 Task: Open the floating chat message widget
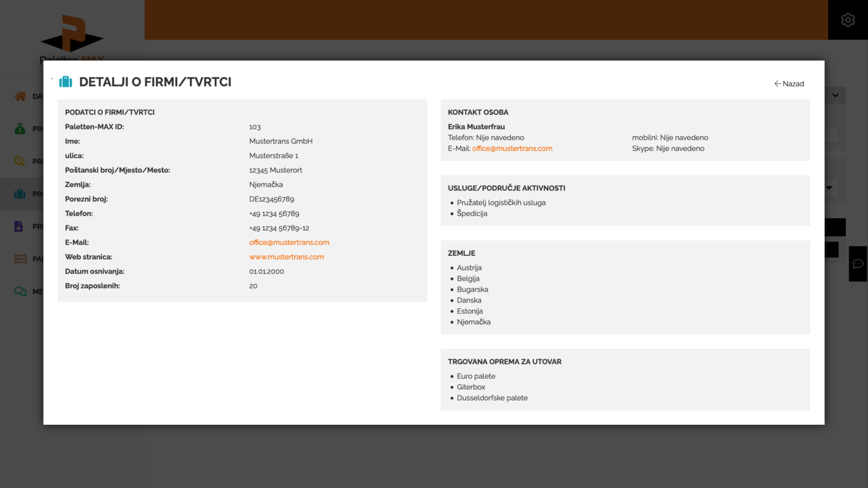858,264
